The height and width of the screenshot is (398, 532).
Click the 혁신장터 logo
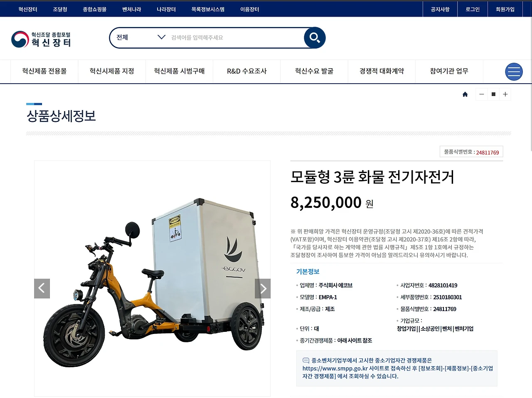tap(41, 39)
